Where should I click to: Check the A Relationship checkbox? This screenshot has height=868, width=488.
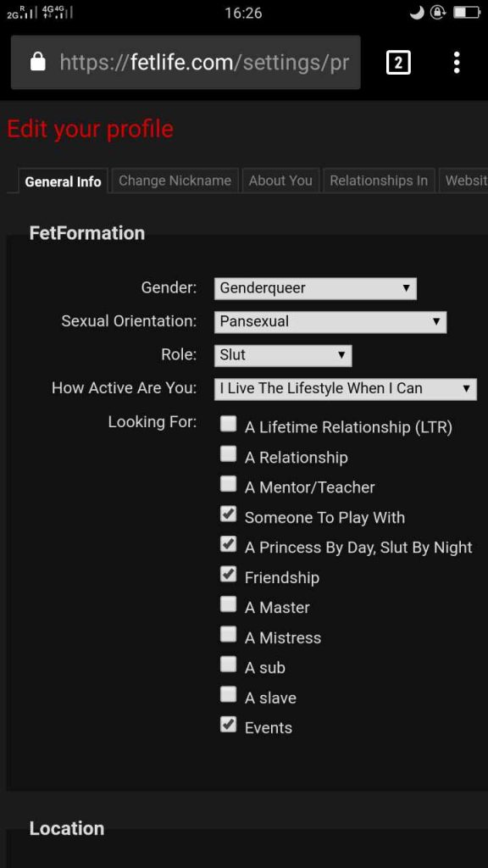pyautogui.click(x=228, y=454)
